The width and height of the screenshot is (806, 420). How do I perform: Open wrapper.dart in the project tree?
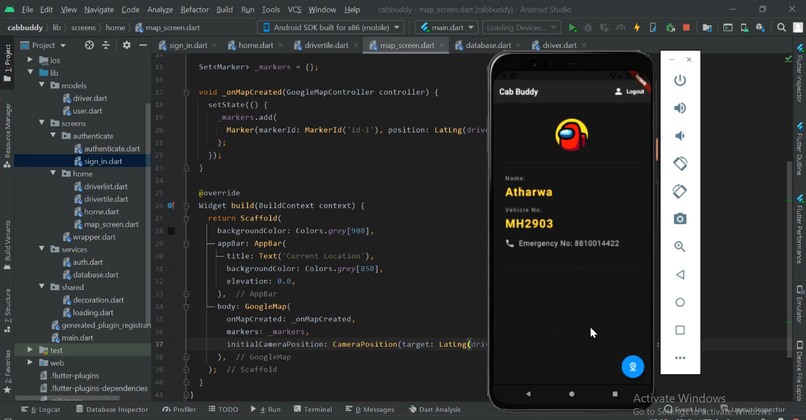click(x=94, y=237)
